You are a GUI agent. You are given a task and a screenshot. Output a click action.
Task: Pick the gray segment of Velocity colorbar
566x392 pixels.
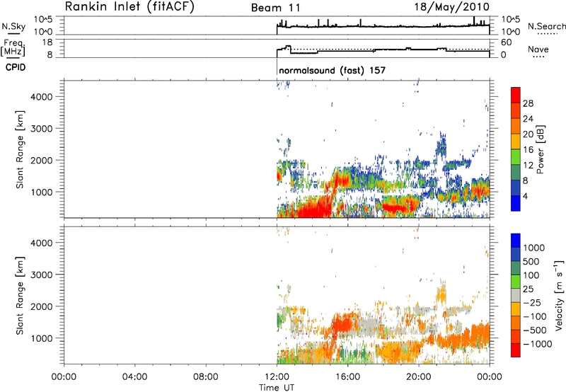[x=516, y=295]
